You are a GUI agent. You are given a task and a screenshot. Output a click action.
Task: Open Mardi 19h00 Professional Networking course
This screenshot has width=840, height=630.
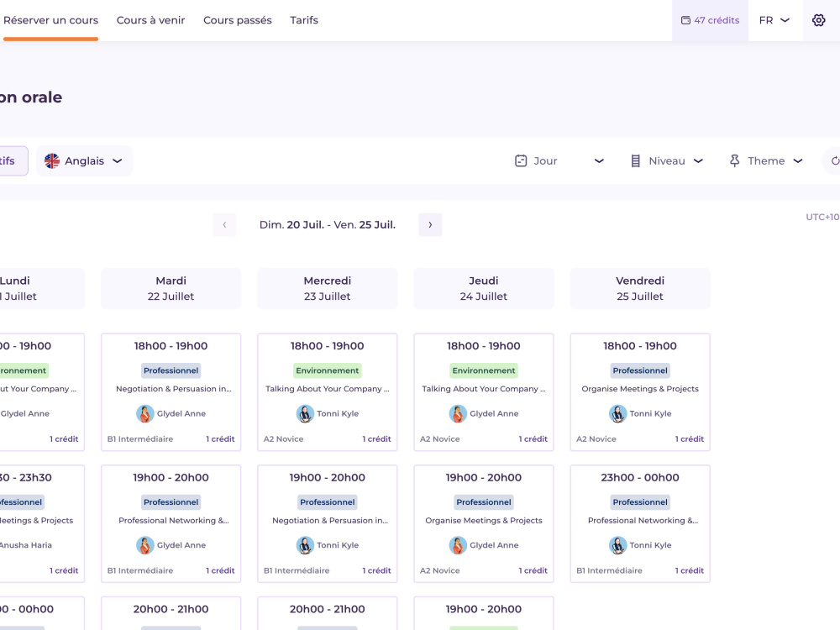tap(174, 520)
